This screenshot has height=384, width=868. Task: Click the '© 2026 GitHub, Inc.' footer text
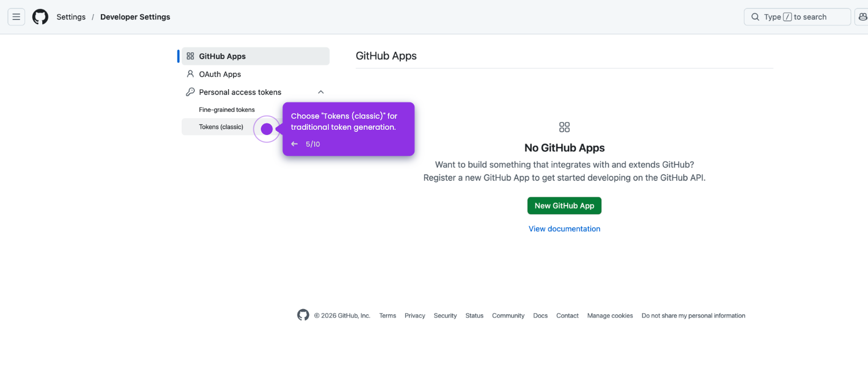pos(342,315)
